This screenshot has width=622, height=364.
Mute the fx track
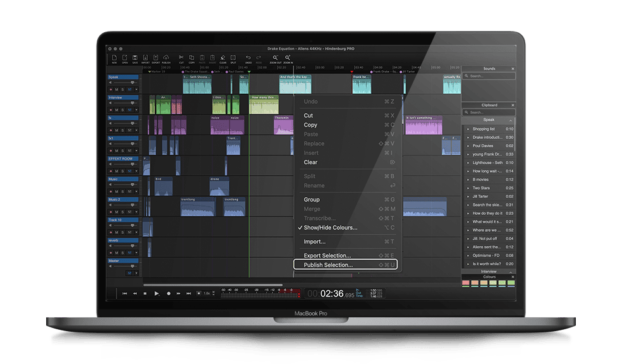tap(116, 130)
